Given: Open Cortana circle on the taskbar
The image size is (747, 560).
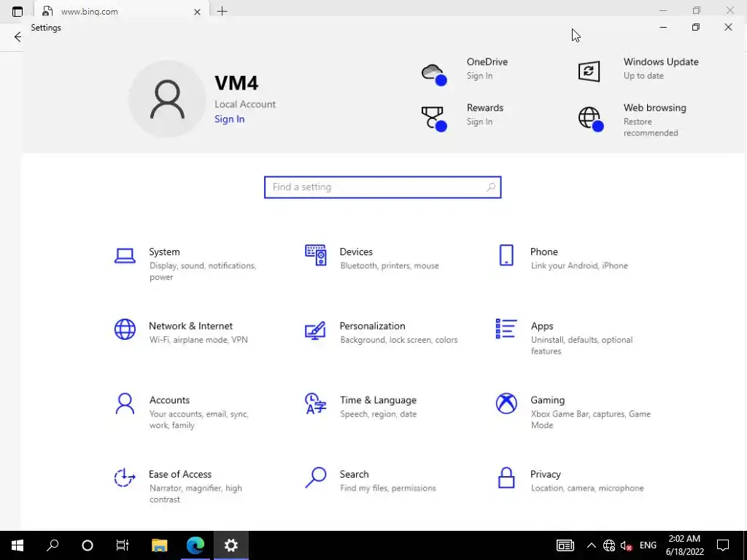Looking at the screenshot, I should (88, 545).
